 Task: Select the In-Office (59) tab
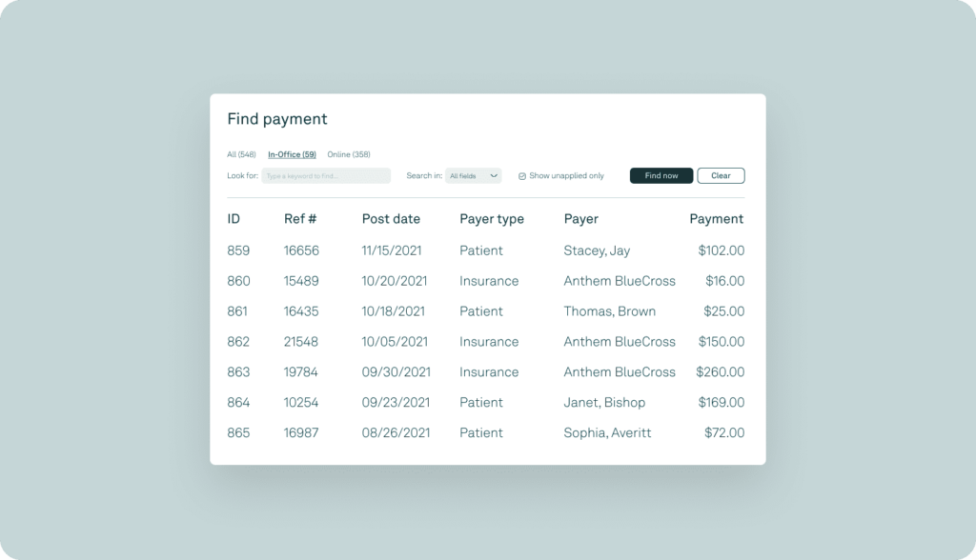(x=292, y=154)
